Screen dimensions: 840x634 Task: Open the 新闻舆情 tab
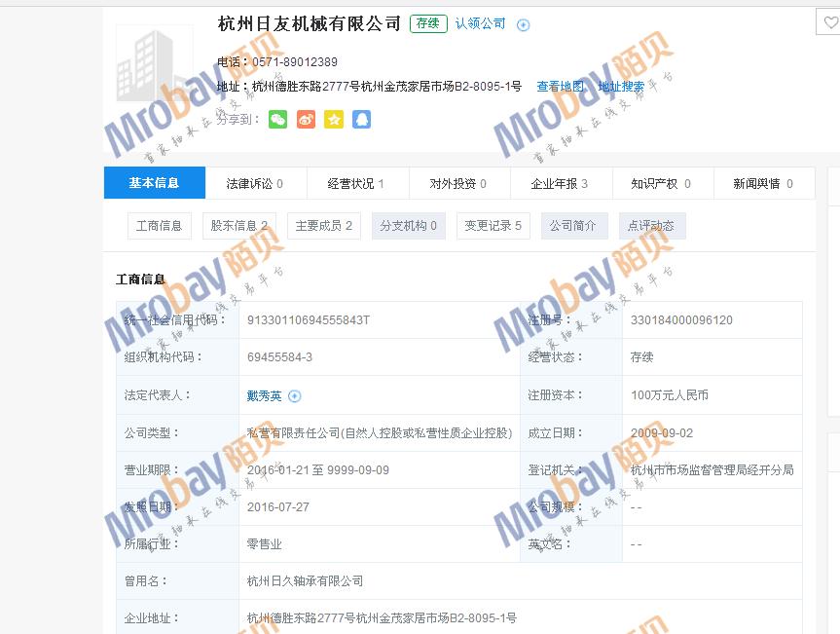click(763, 183)
